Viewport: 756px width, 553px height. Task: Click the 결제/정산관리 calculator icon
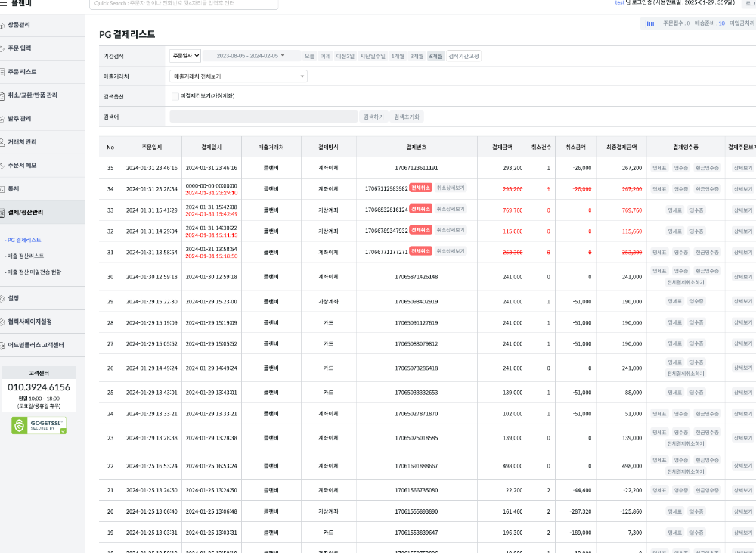point(2,213)
